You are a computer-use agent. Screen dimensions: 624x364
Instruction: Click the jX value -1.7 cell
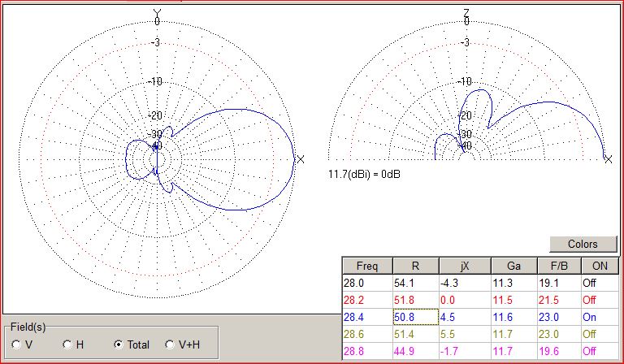[465, 351]
